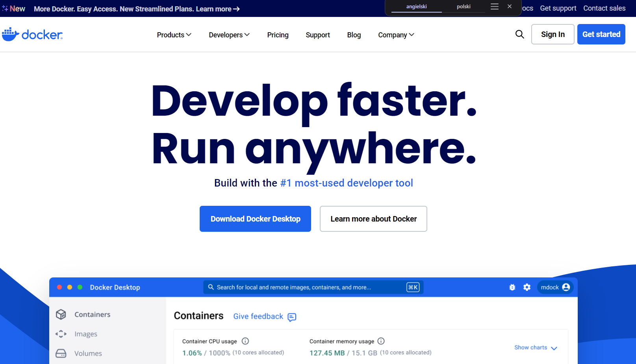
Task: Click the ⌘K shortcut badge
Action: pos(413,287)
